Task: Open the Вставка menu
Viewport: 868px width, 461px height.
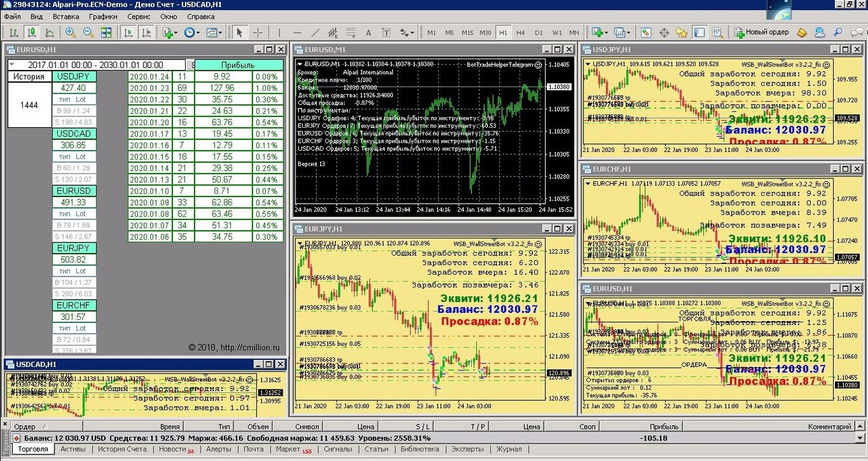Action: click(x=65, y=16)
